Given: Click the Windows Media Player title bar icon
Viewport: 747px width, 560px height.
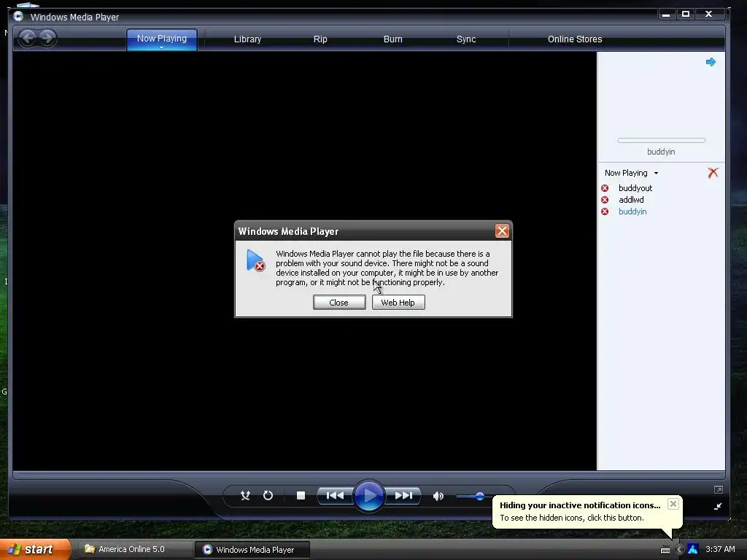Looking at the screenshot, I should [18, 17].
